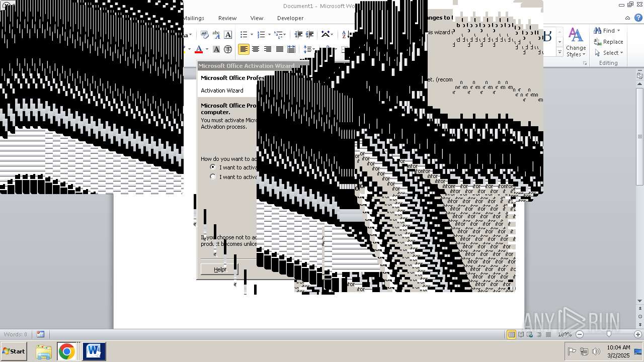Switch to Draft view
Image resolution: width=644 pixels, height=362 pixels.
coord(548,334)
